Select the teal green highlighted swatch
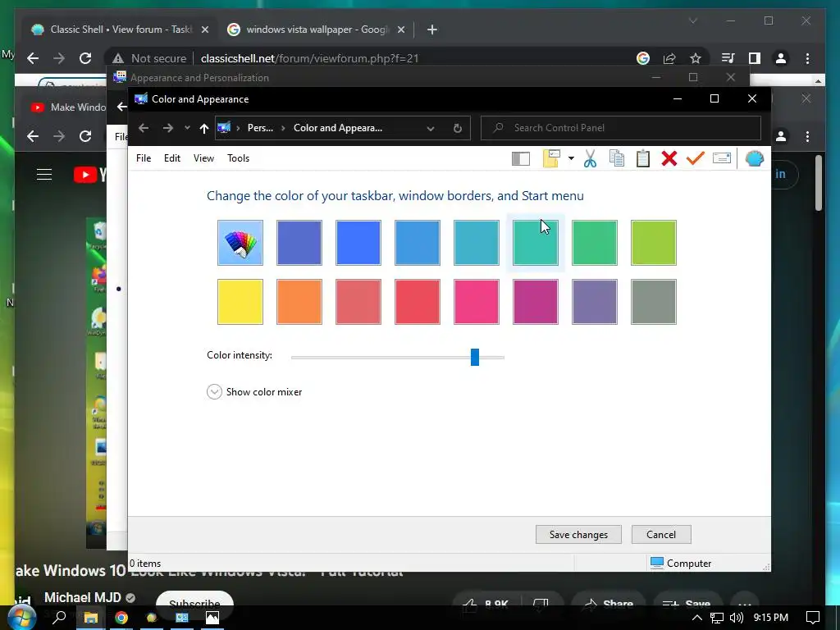This screenshot has height=630, width=840. point(535,243)
